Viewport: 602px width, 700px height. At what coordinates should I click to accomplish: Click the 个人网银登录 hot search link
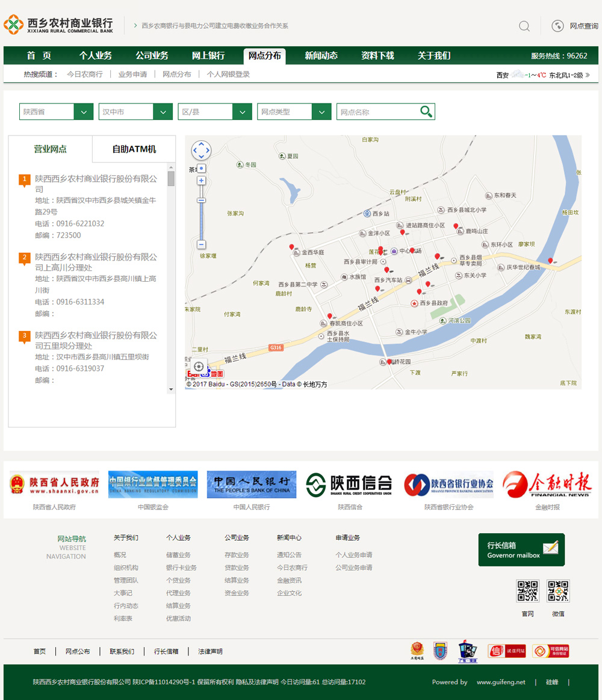[228, 75]
